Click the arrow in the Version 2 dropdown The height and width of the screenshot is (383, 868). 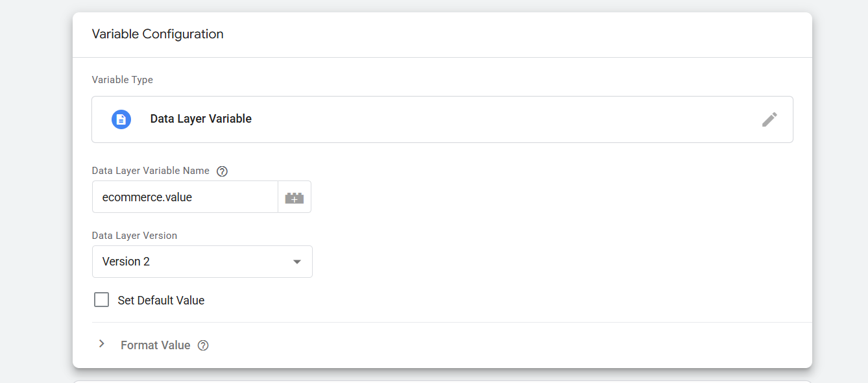[297, 262]
